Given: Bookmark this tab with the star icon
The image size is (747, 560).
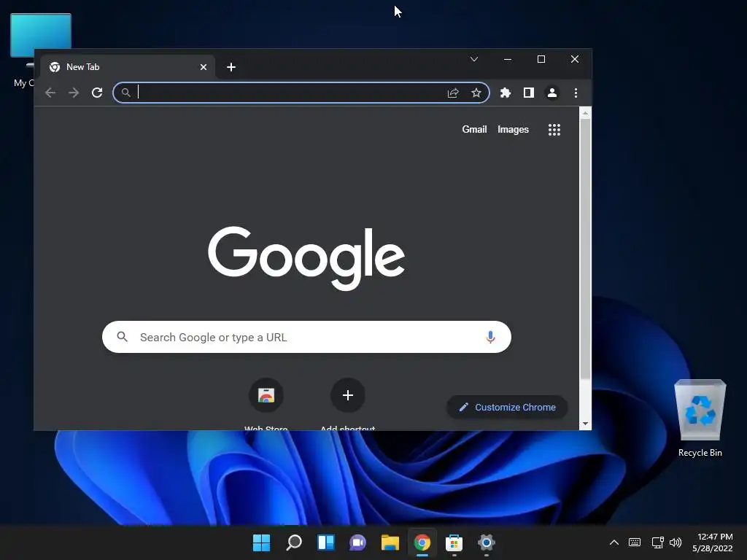Looking at the screenshot, I should 476,93.
